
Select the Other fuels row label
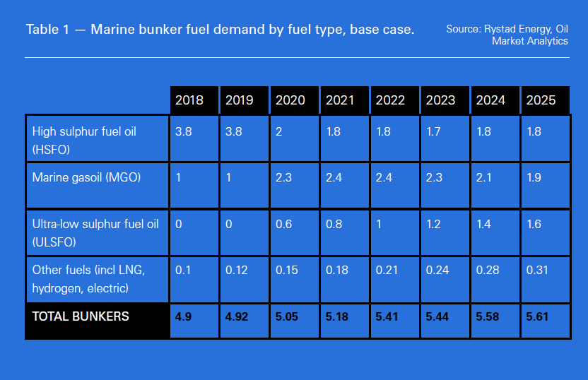point(89,278)
